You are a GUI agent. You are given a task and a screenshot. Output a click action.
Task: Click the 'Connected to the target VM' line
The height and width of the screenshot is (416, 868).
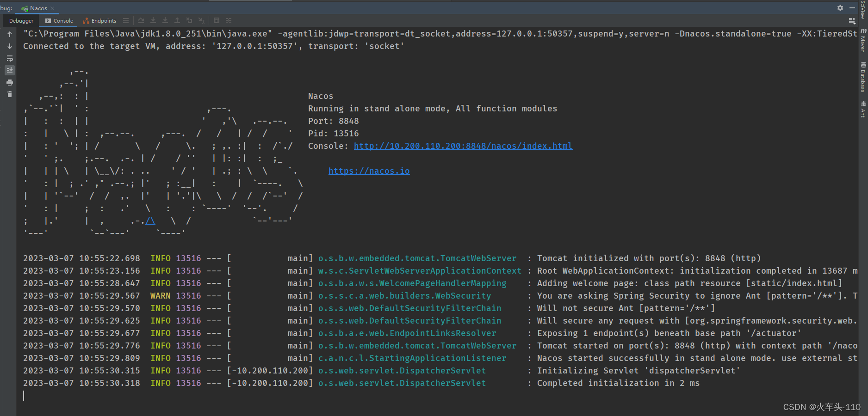click(214, 46)
